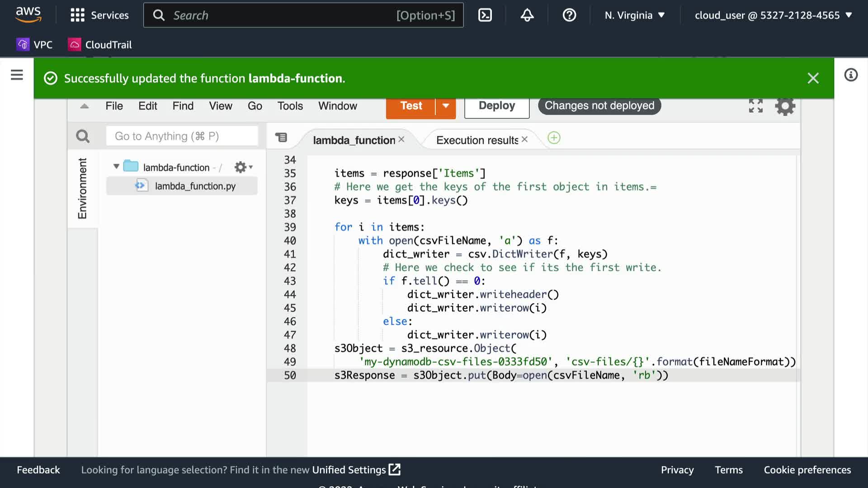Open the Tools menu
The height and width of the screenshot is (488, 868).
(290, 106)
